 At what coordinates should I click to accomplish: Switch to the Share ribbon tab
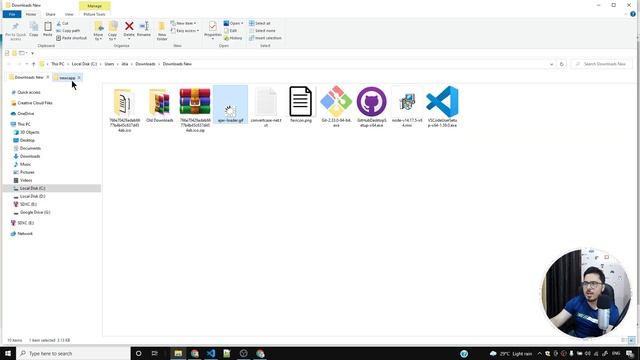50,14
